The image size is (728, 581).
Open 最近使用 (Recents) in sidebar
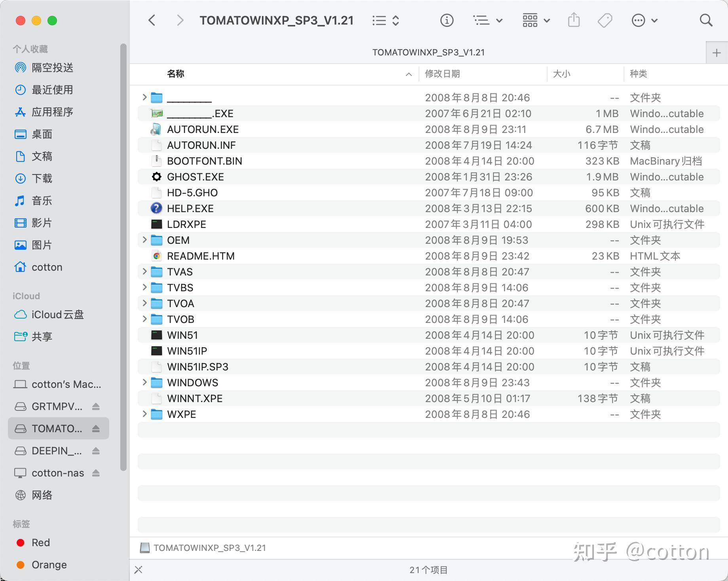(x=53, y=90)
